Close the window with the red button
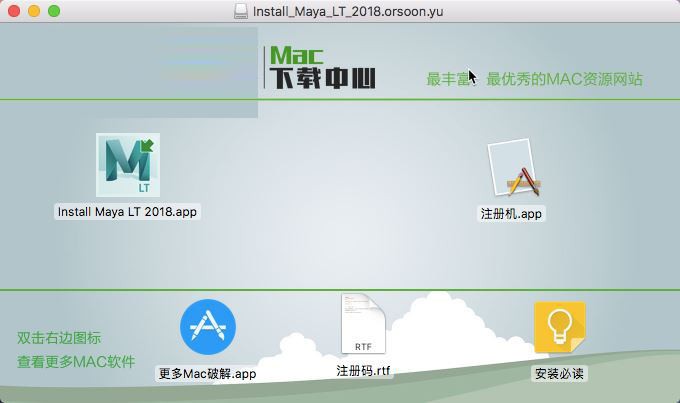The width and height of the screenshot is (680, 403). (14, 11)
